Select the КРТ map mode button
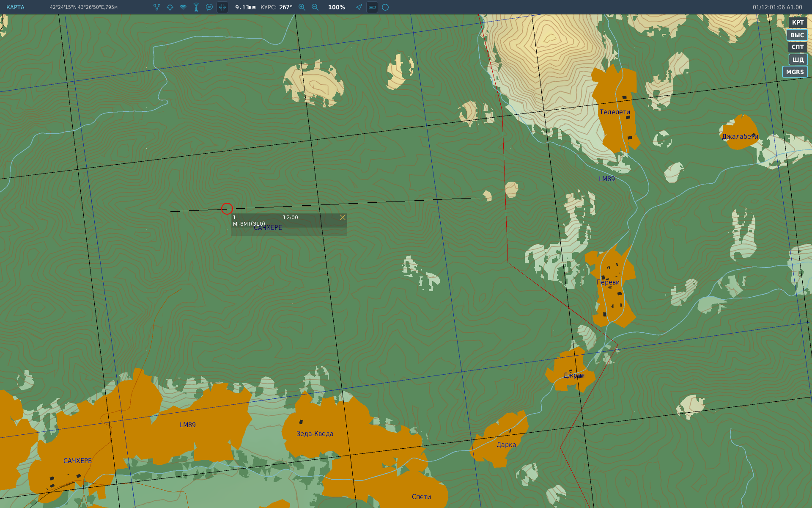812x508 pixels. point(798,23)
